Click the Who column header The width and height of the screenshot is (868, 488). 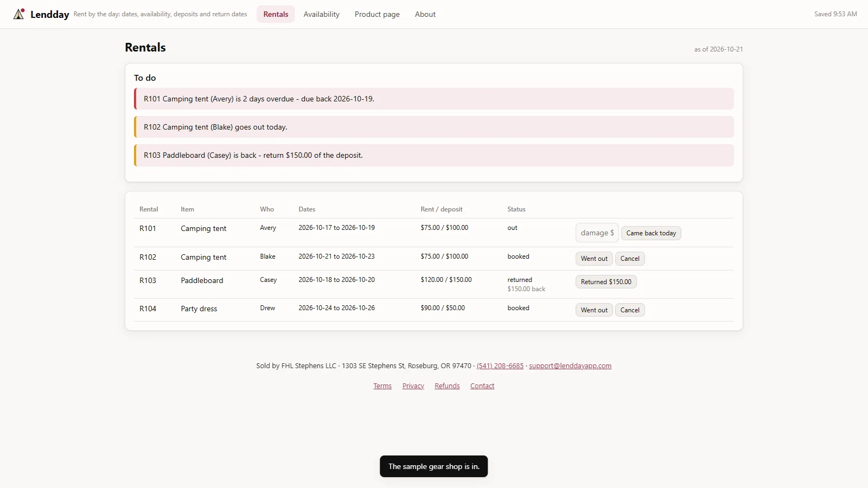267,209
